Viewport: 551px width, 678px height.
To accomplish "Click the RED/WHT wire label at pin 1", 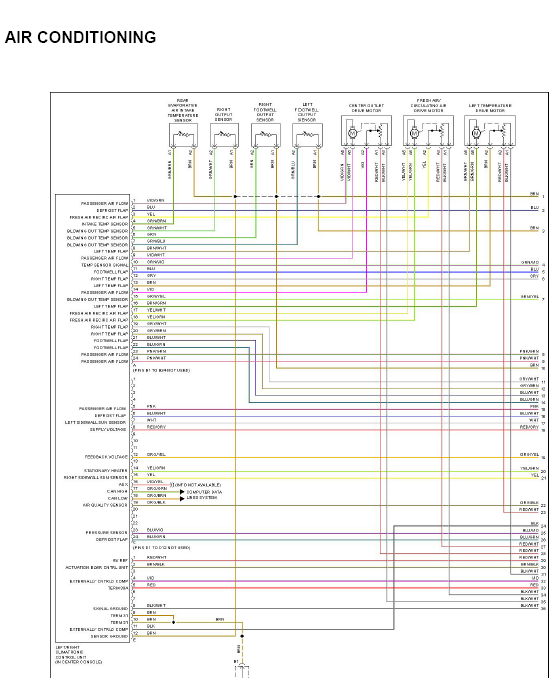I will (x=157, y=557).
